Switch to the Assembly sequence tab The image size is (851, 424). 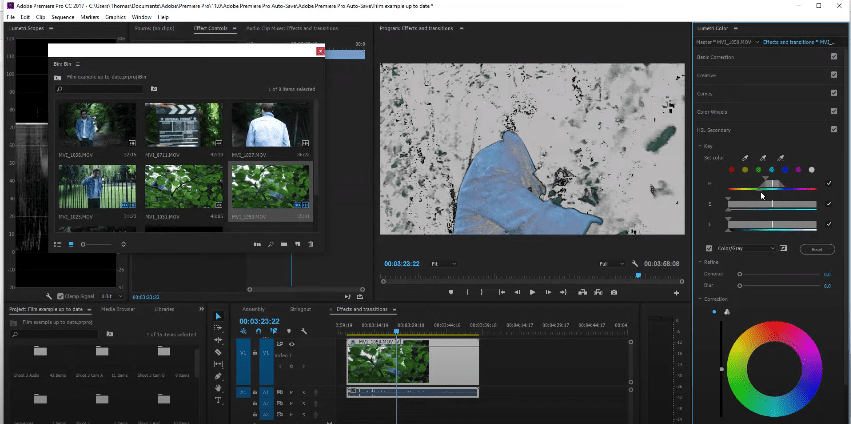253,309
